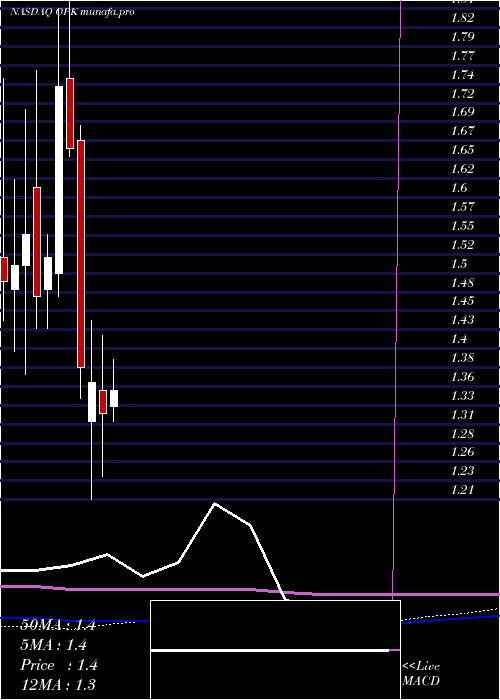Click the 1.67 price axis label

(462, 131)
